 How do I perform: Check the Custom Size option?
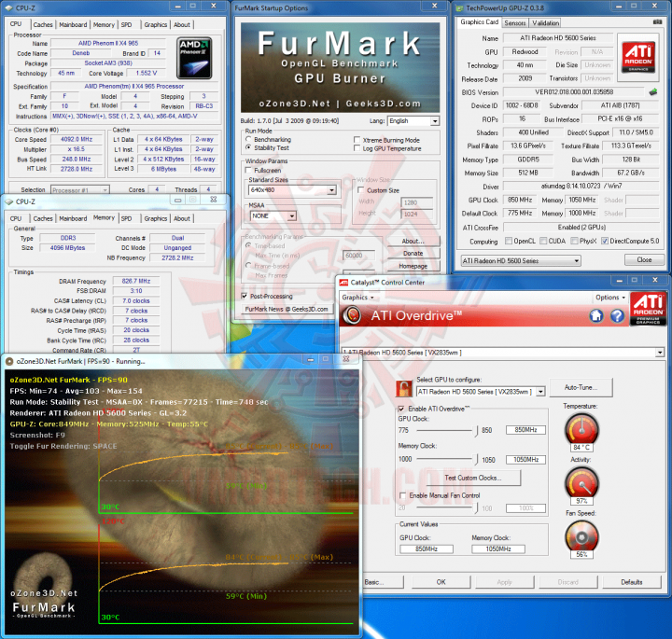361,190
